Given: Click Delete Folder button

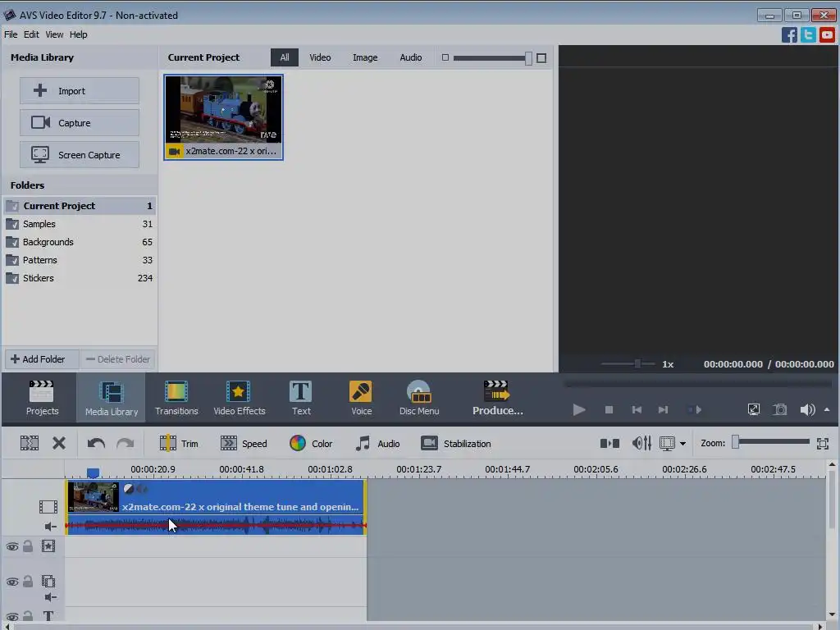Looking at the screenshot, I should pos(118,359).
